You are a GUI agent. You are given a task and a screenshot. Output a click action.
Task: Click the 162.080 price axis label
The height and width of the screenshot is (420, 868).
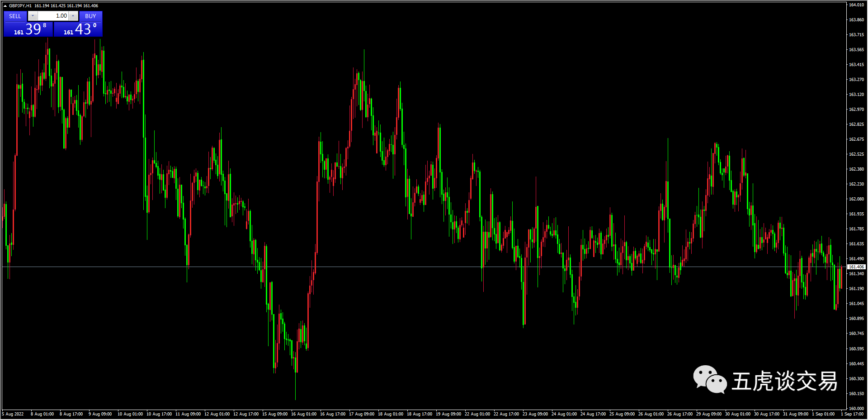click(x=856, y=199)
